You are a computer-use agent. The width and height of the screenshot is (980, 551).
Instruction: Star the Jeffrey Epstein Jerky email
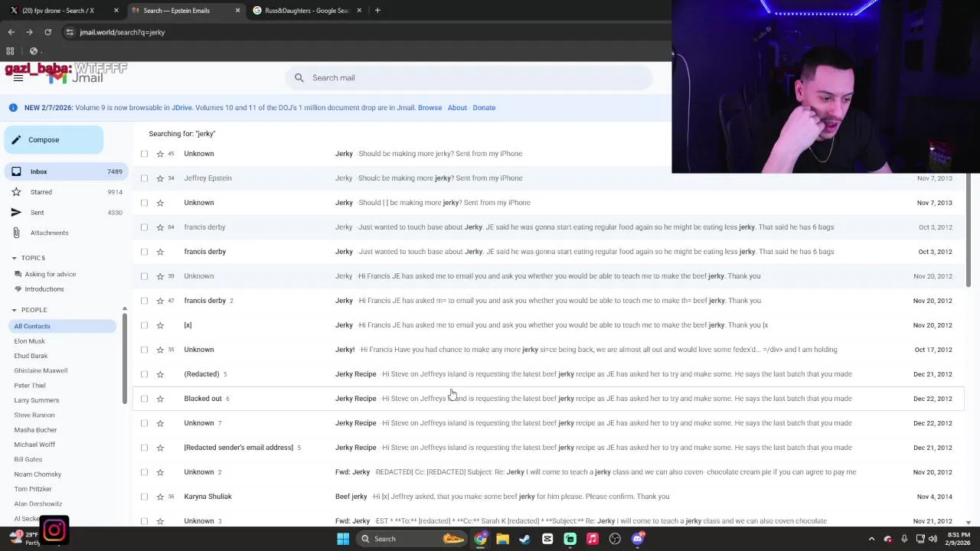pyautogui.click(x=160, y=178)
